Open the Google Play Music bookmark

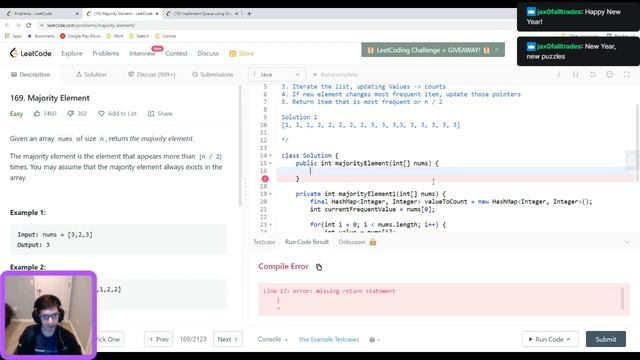80,36
